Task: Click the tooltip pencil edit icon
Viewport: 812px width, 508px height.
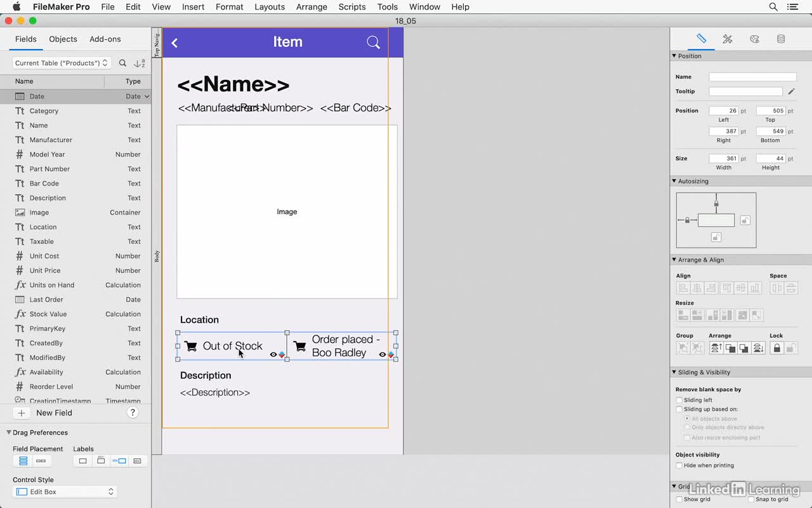Action: point(791,91)
